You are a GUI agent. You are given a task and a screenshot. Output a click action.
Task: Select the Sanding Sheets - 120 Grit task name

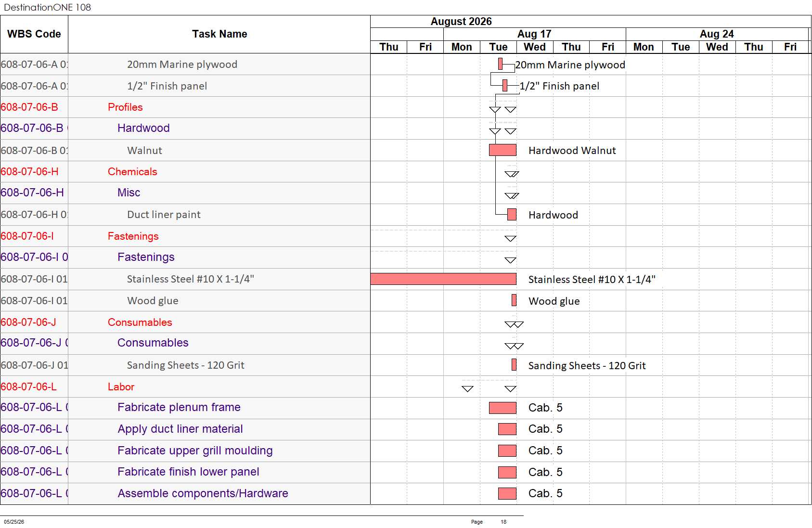coord(185,365)
